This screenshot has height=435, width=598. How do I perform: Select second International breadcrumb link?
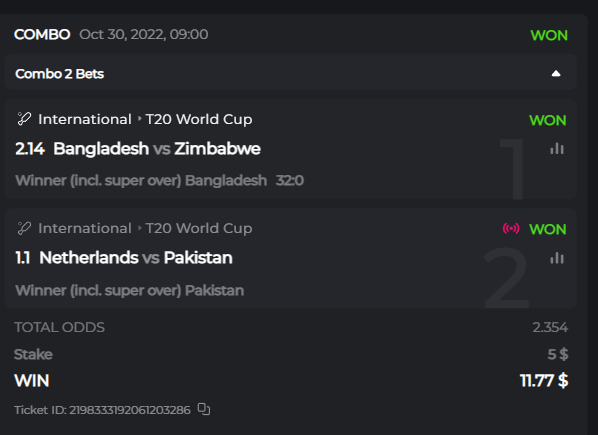click(85, 228)
